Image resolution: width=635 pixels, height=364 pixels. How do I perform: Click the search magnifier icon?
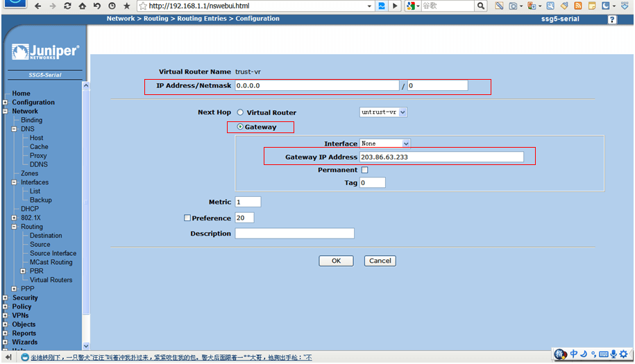[x=481, y=6]
